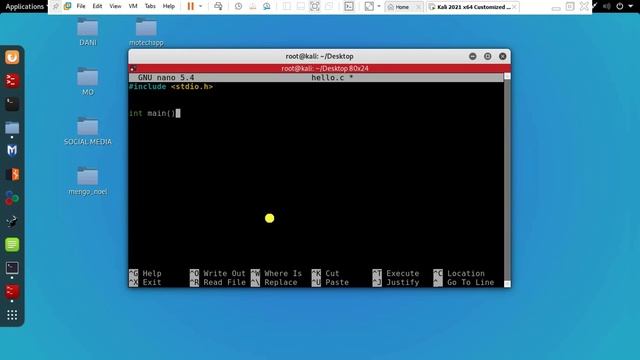Open the File menu in VMware
Image resolution: width=640 pixels, height=360 pixels.
(x=81, y=7)
